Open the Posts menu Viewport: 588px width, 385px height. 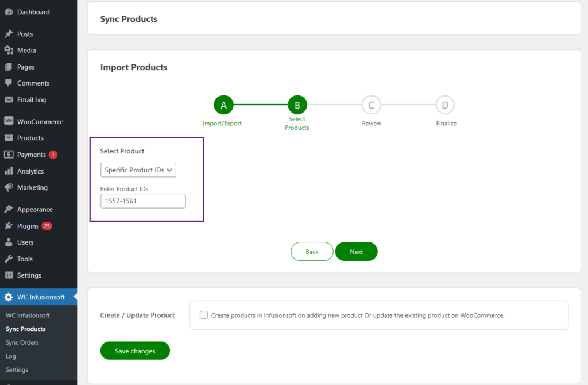pos(25,34)
